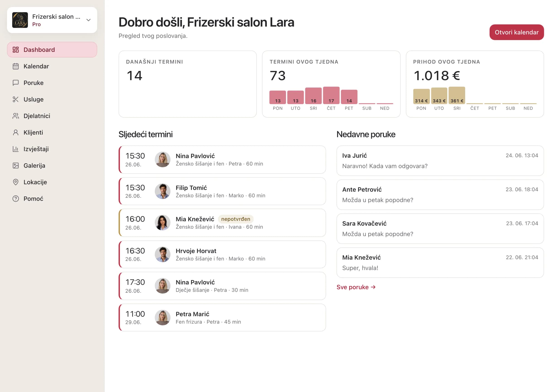558x392 pixels.
Task: Click the Lokacije map pin icon
Action: pyautogui.click(x=16, y=182)
